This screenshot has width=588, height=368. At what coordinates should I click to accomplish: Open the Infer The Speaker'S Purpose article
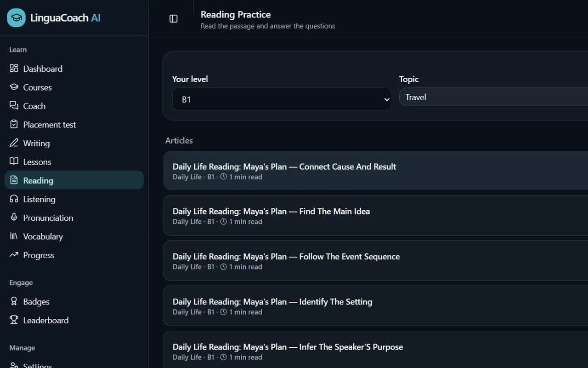376,350
